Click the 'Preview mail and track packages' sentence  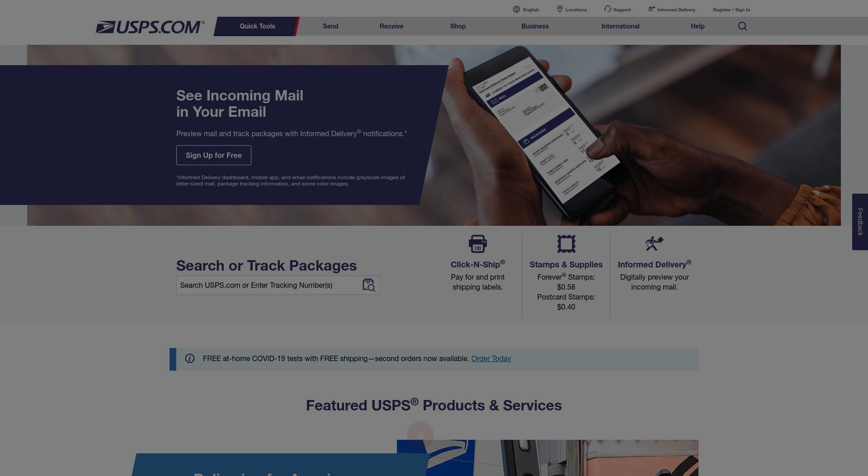(292, 133)
